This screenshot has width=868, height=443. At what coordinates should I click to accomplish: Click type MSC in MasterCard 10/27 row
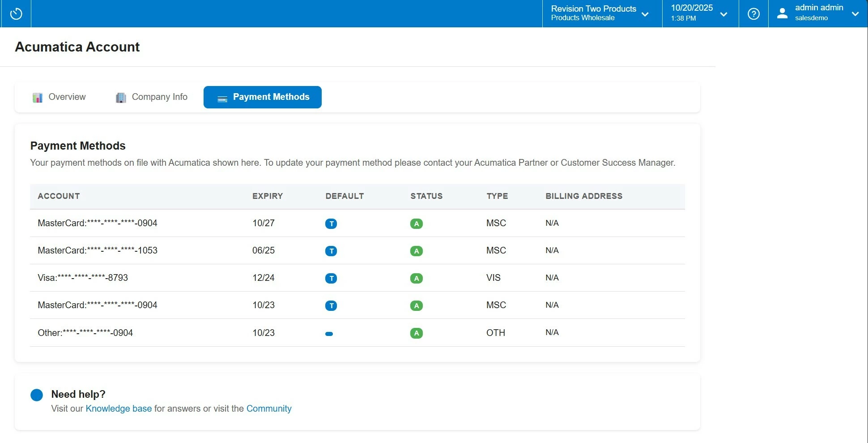point(496,223)
